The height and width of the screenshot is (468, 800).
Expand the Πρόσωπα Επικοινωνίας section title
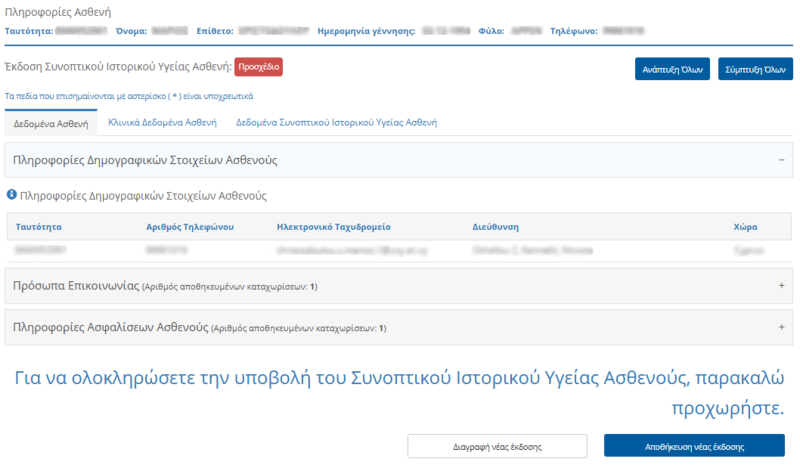click(x=75, y=286)
